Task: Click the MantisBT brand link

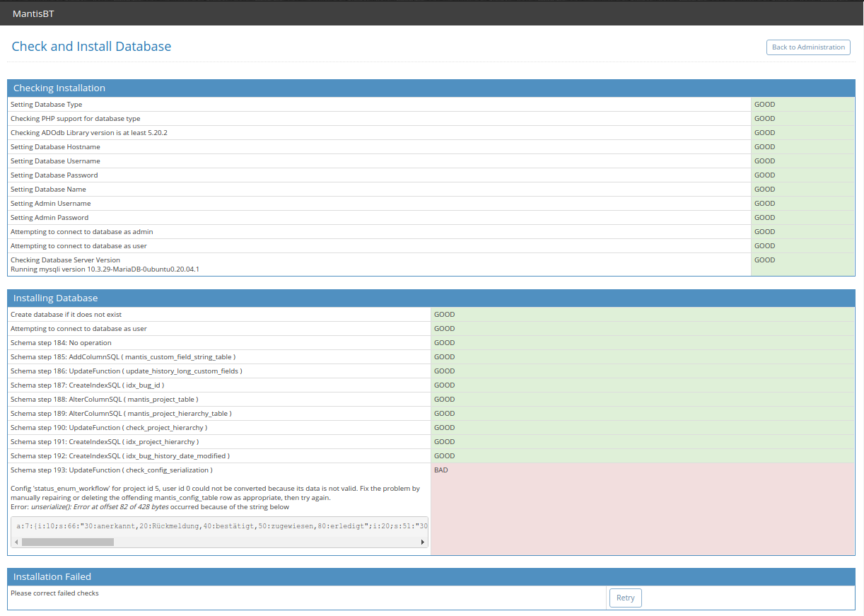Action: (33, 13)
